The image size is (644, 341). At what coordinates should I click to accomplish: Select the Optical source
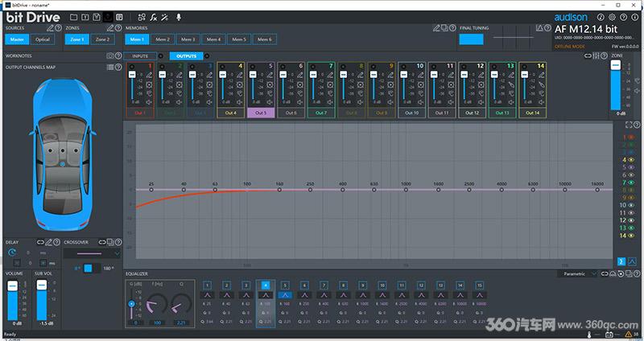pos(43,39)
